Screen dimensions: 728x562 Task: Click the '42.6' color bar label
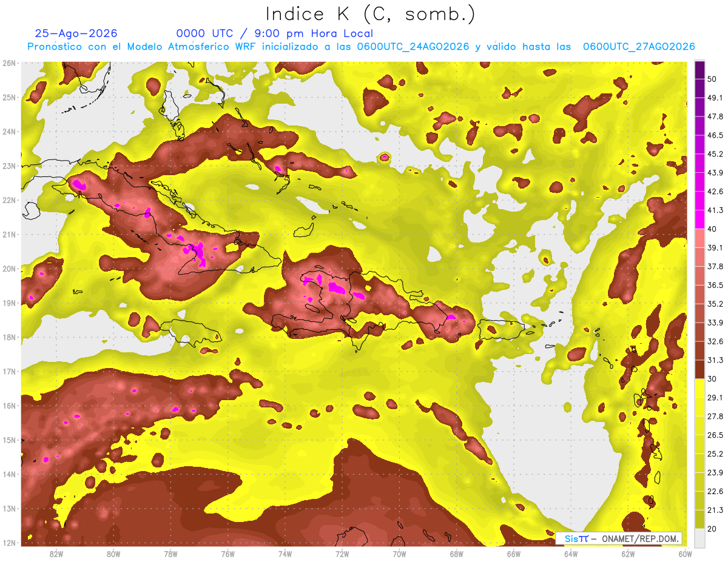point(715,192)
